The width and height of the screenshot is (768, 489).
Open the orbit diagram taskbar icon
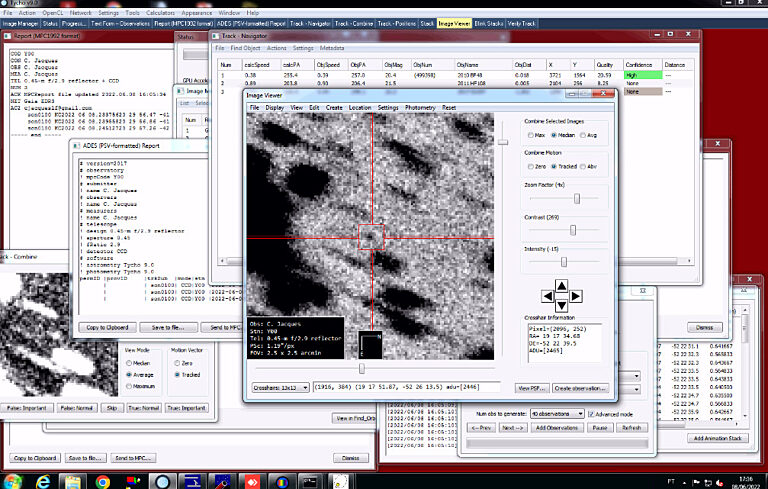pos(340,482)
